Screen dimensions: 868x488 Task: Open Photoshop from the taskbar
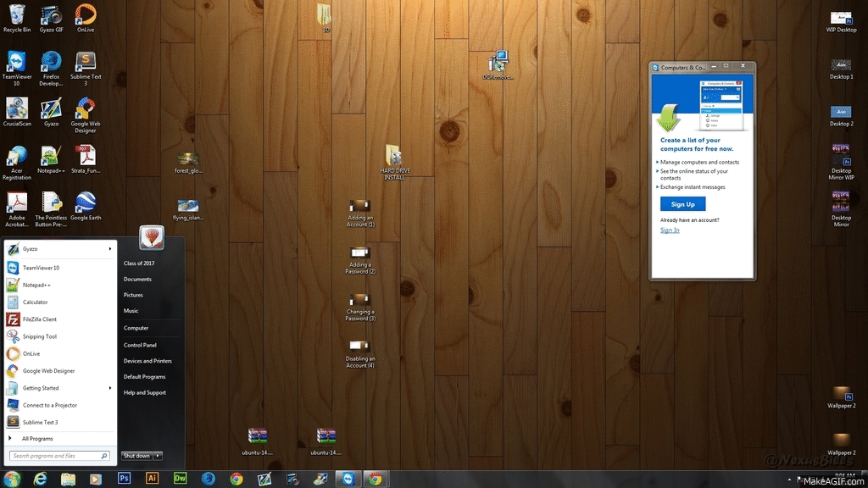tap(124, 479)
